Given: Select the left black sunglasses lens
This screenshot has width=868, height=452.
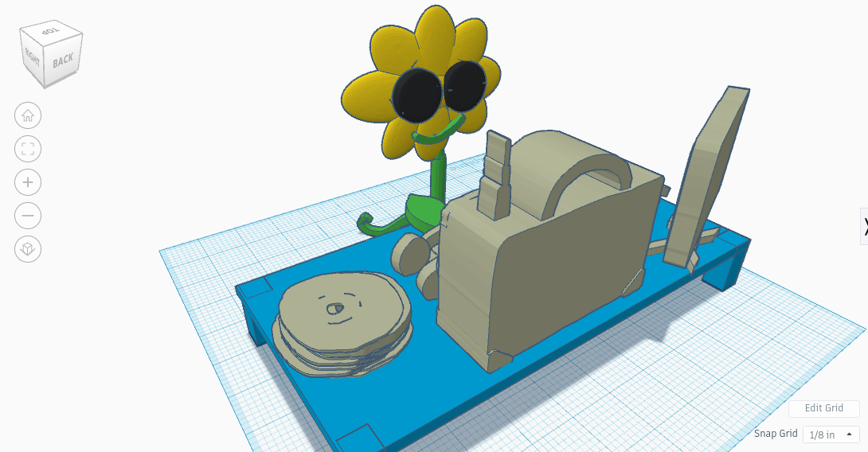Looking at the screenshot, I should point(417,95).
